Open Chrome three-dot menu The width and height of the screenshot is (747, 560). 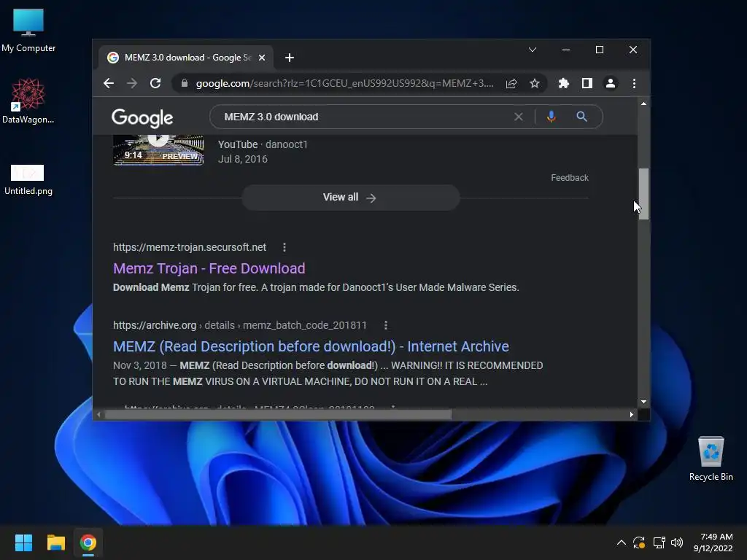point(634,83)
